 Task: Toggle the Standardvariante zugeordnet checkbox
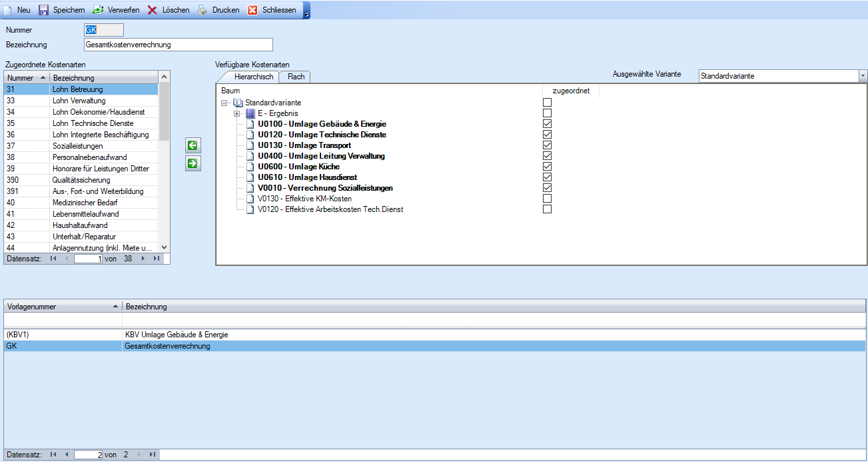click(x=548, y=103)
